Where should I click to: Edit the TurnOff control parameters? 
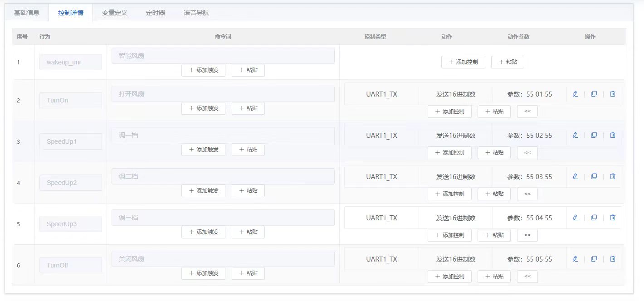pos(575,259)
